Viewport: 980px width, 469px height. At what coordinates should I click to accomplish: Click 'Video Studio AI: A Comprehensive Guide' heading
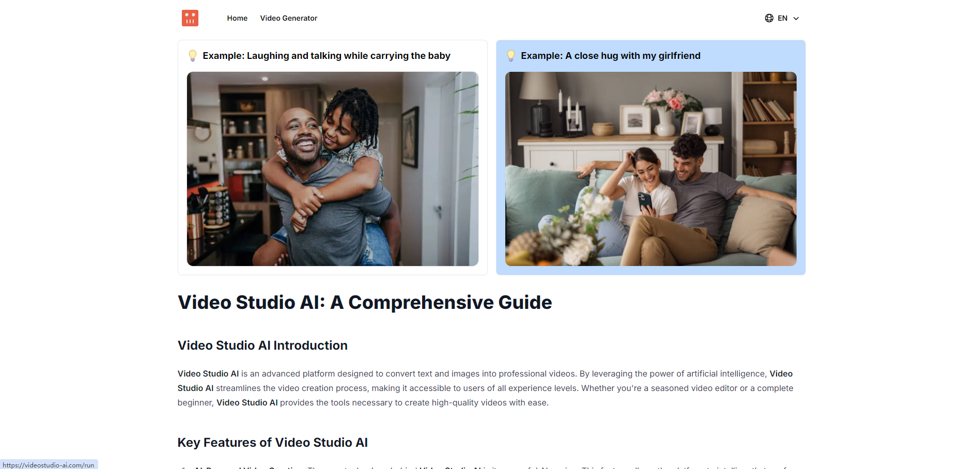pyautogui.click(x=365, y=302)
